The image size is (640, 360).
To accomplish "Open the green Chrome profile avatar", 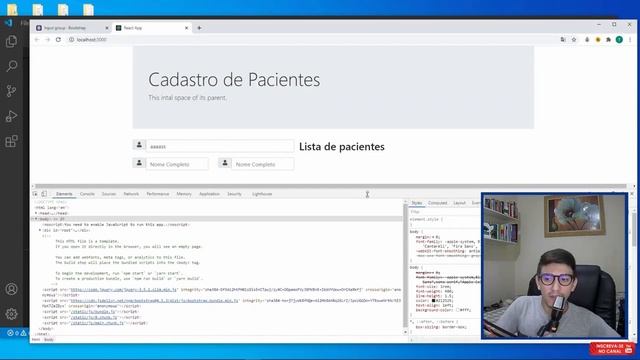I will click(619, 40).
